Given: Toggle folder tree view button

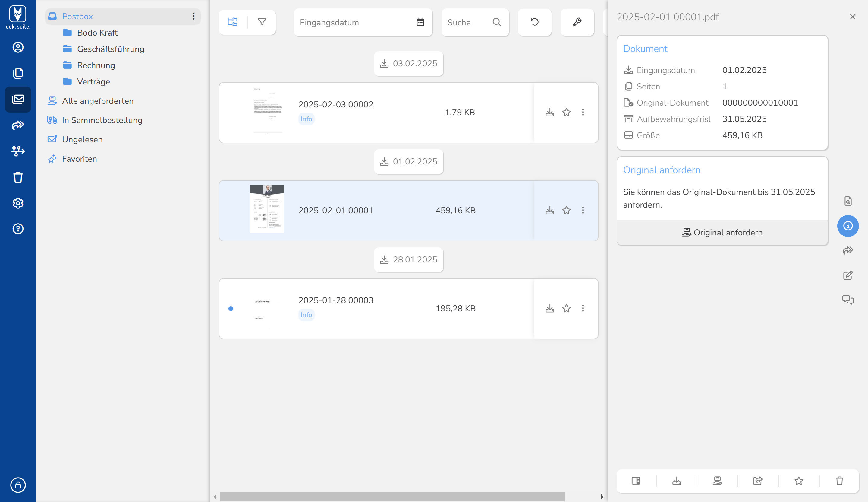Looking at the screenshot, I should coord(232,22).
